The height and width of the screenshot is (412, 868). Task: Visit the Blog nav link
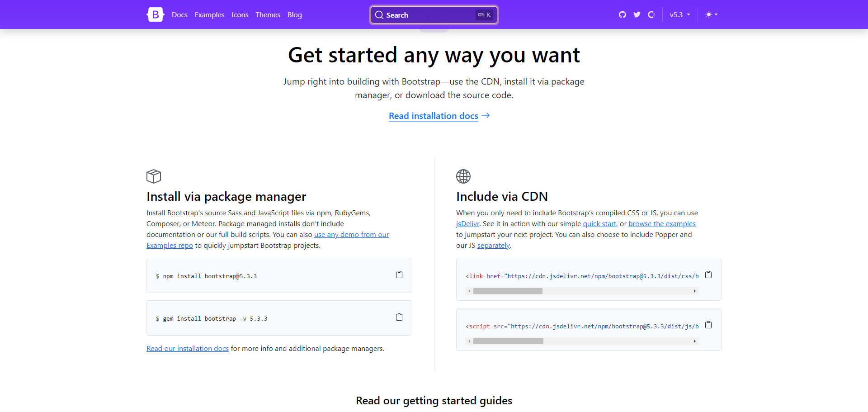coord(295,15)
